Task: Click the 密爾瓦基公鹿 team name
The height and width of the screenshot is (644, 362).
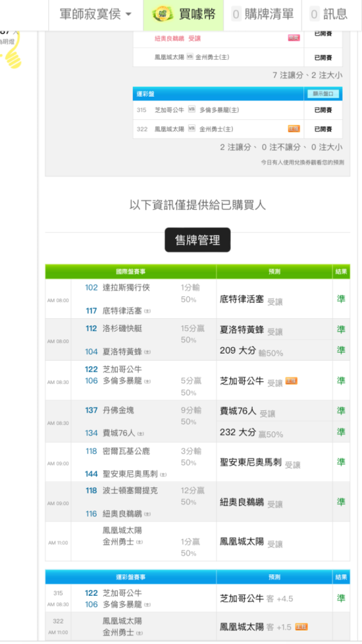Action: pos(126,451)
